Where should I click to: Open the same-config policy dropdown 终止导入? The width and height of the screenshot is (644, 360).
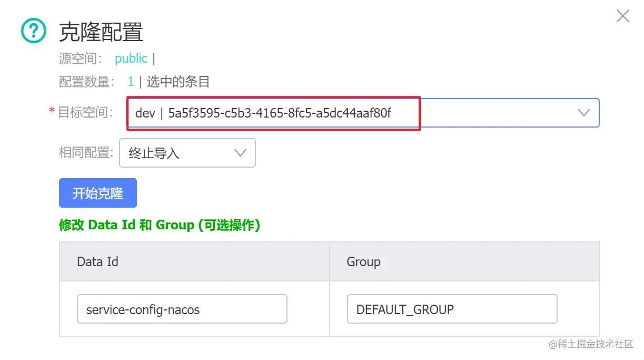point(187,153)
